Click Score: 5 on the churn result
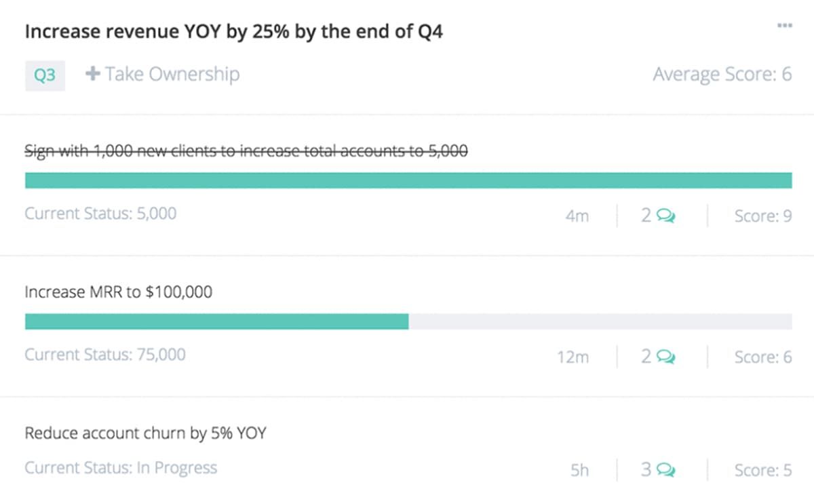 762,470
